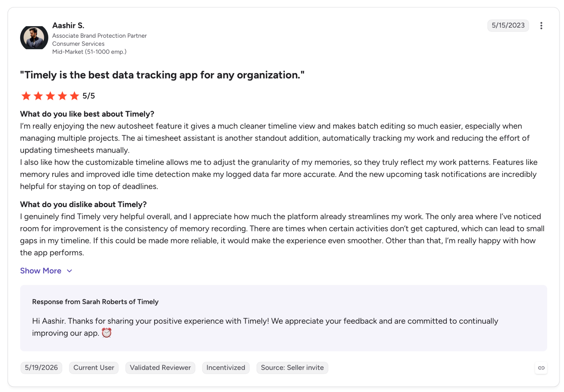Click the alarm clock emoji in response
Screen dimensions: 564x392
click(x=107, y=333)
